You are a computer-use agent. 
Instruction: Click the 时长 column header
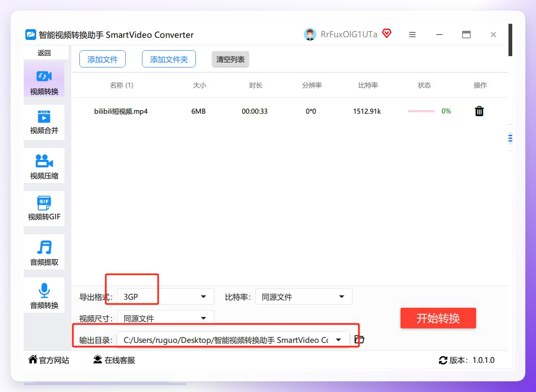click(255, 85)
